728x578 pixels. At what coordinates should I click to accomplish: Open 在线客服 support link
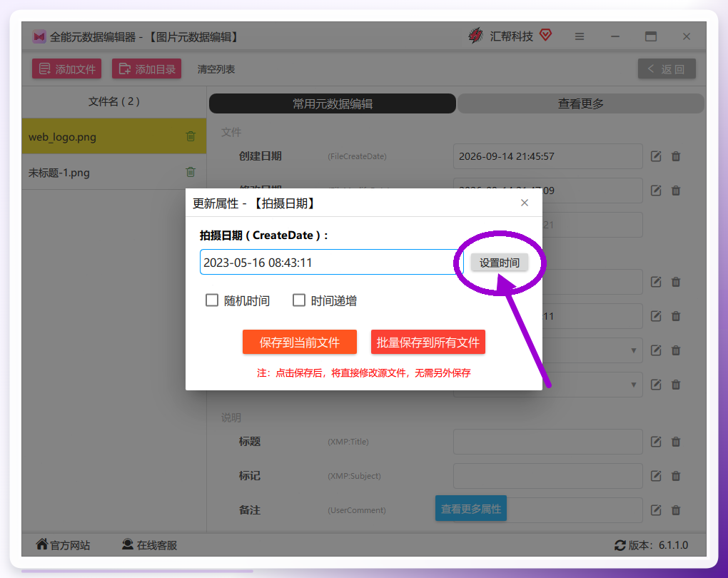(x=149, y=544)
